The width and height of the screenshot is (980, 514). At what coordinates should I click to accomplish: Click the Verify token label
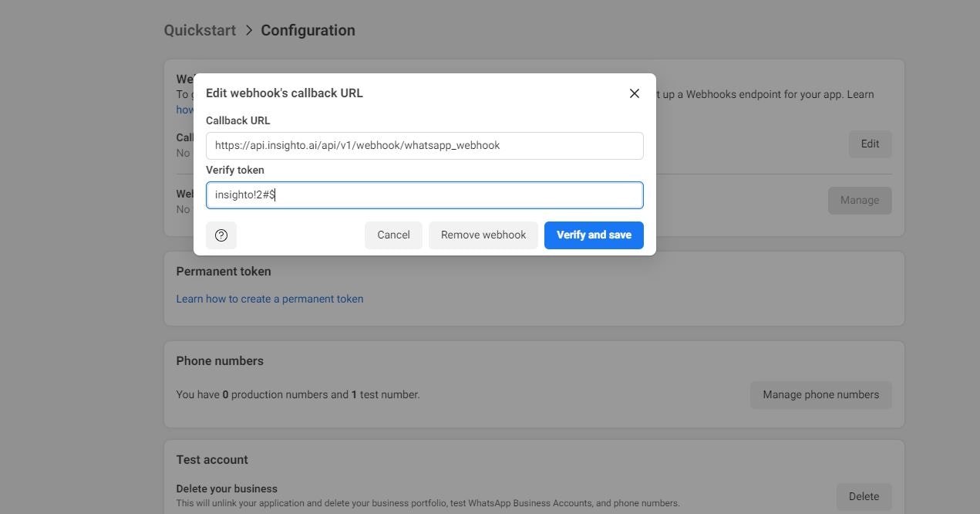234,170
